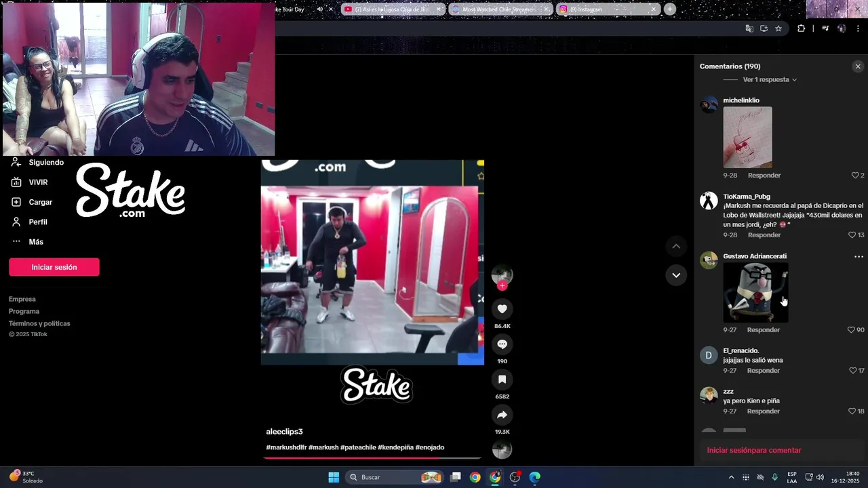The image size is (868, 488).
Task: Switch to Instagram browser tab
Action: point(608,9)
